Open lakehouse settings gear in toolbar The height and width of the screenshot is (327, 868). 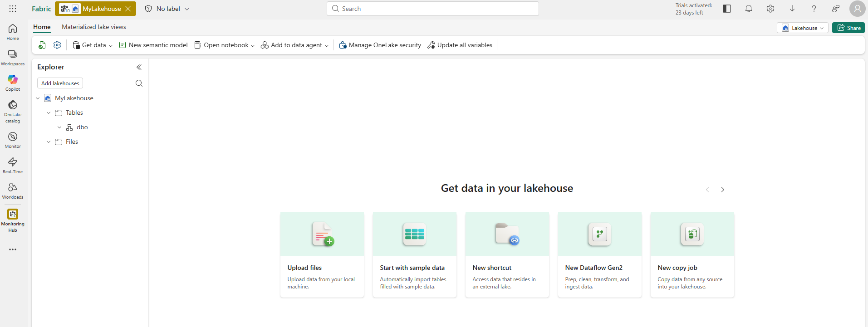pyautogui.click(x=57, y=45)
